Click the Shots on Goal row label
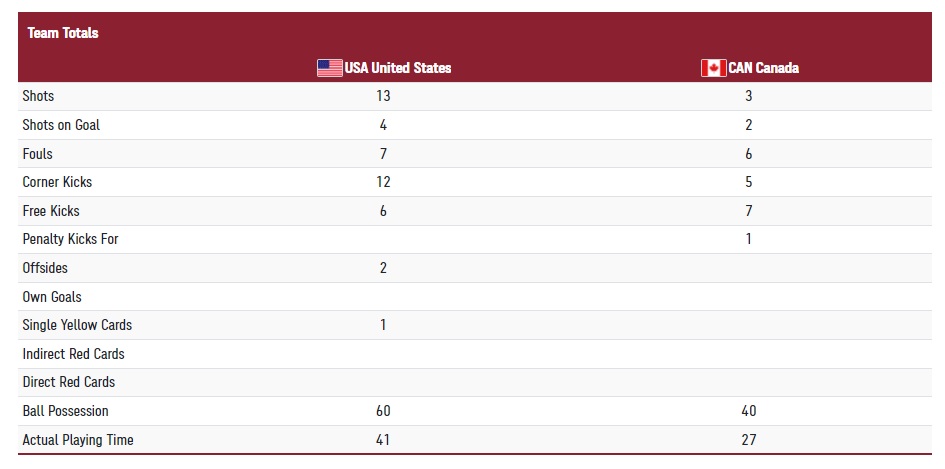This screenshot has width=945, height=469. coord(61,125)
